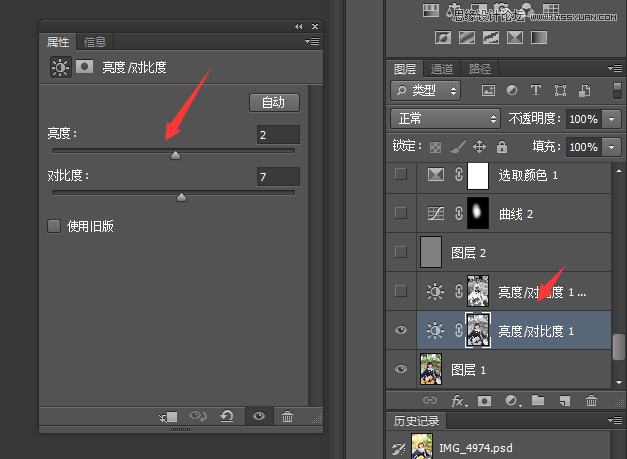
Task: Click view previous state icon in Properties
Action: [x=198, y=416]
